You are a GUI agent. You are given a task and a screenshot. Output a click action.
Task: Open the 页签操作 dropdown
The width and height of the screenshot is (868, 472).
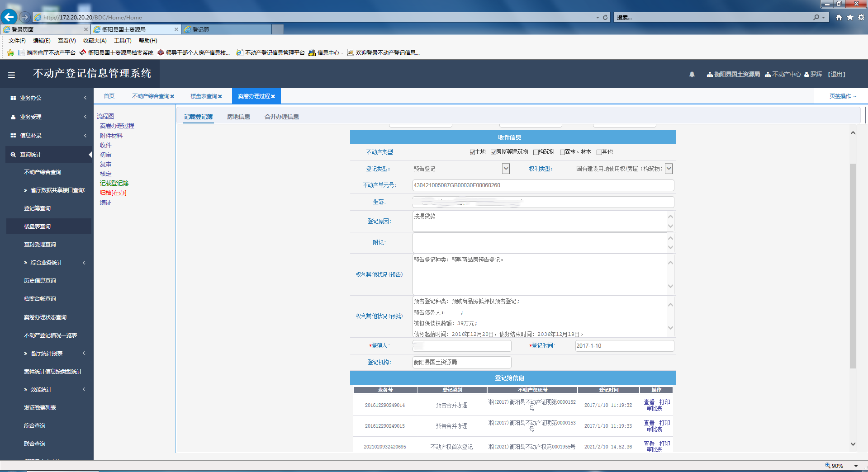(843, 96)
